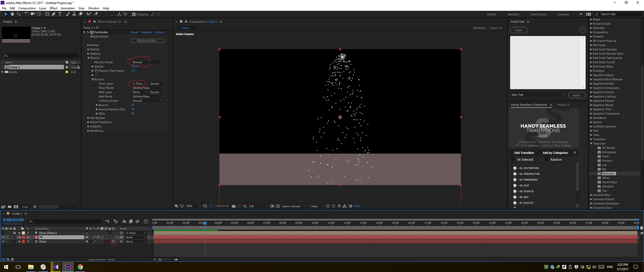The image size is (644, 272).
Task: Toggle Particular effect fx enable switch
Action: pos(88,32)
